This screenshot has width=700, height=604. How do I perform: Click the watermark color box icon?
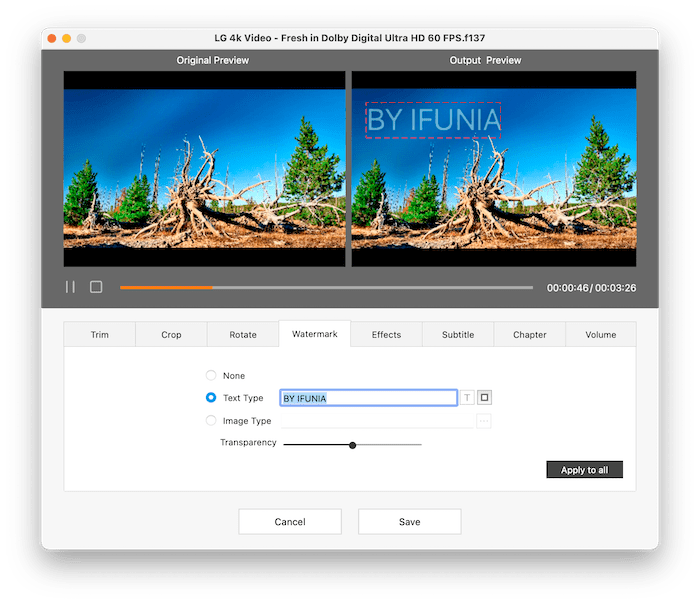485,398
